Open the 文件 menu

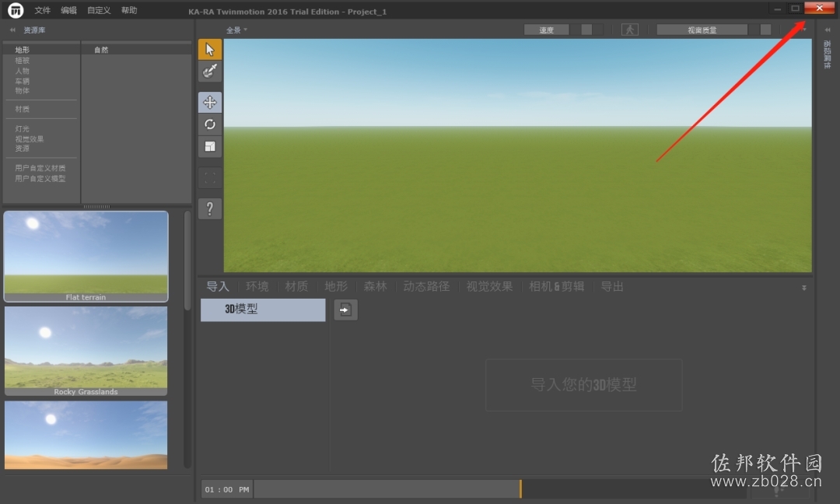42,10
